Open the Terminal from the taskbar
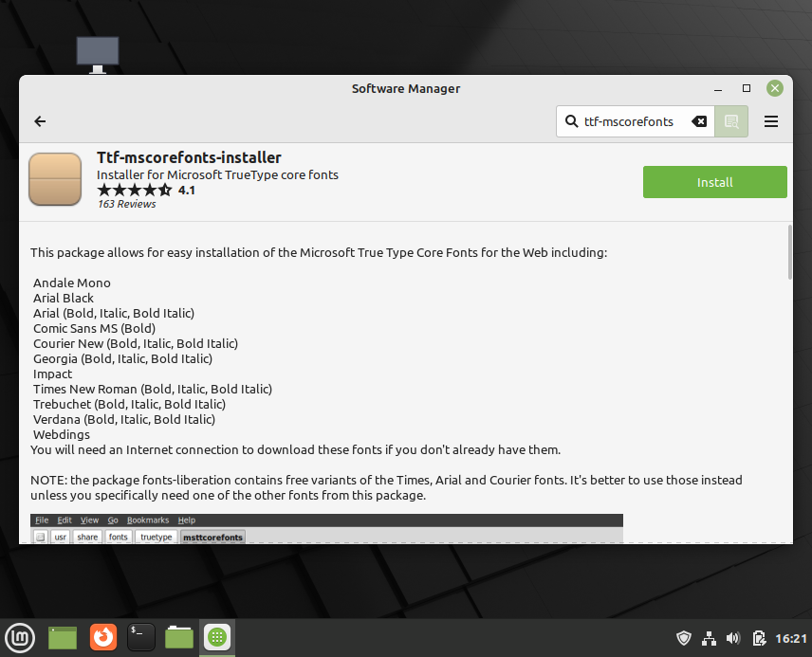Viewport: 812px width, 657px height. point(140,637)
